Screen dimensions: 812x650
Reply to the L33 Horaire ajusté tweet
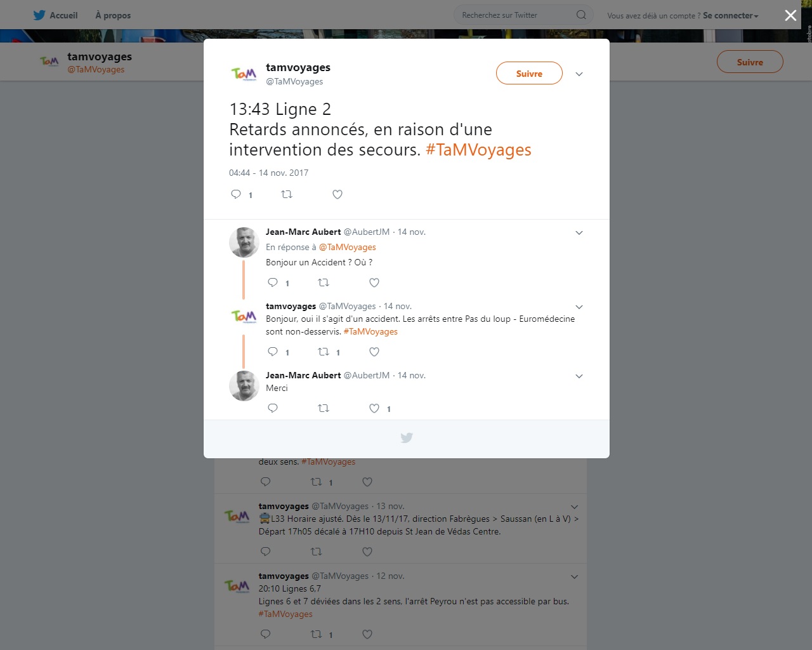coord(266,552)
